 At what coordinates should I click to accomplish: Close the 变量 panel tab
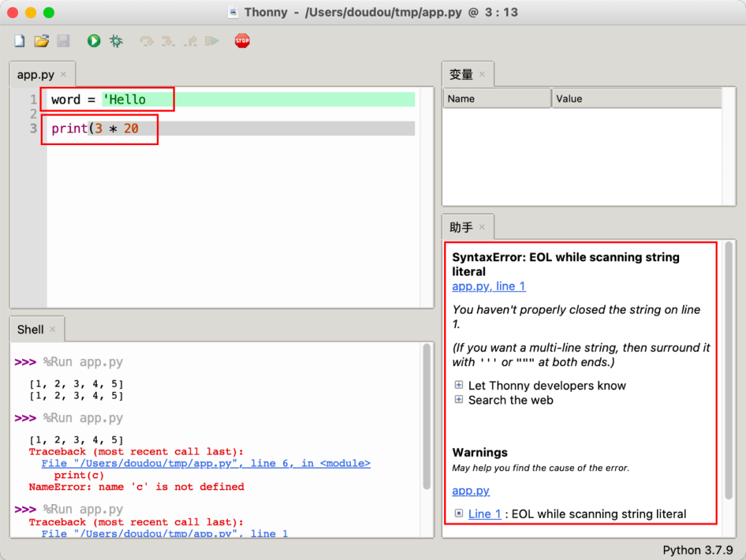[x=482, y=75]
